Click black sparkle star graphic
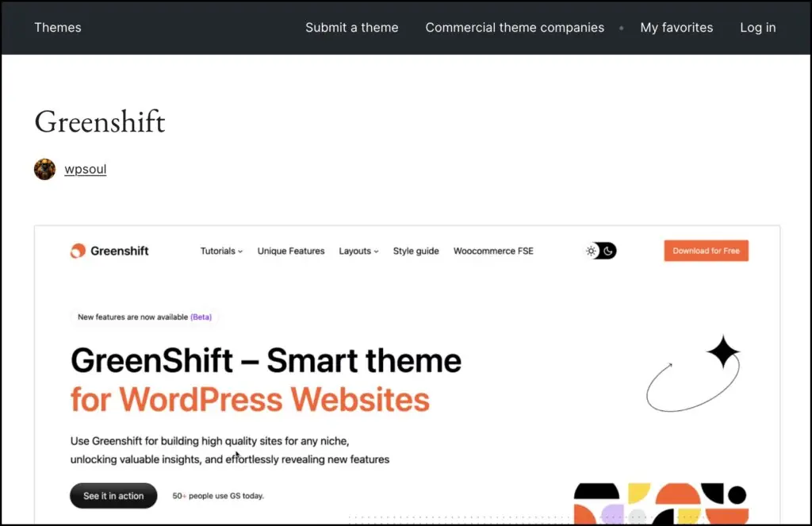The width and height of the screenshot is (812, 526). 723,352
